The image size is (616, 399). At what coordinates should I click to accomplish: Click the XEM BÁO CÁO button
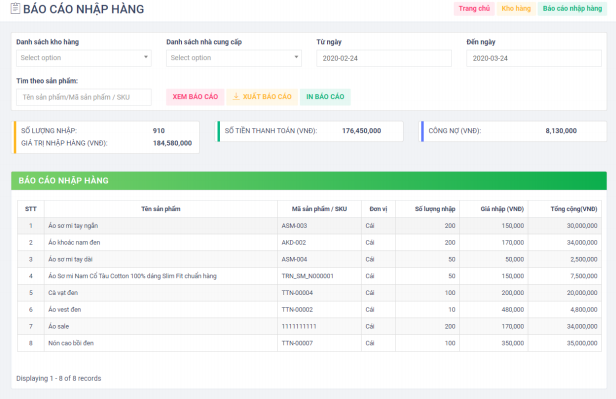coord(195,97)
